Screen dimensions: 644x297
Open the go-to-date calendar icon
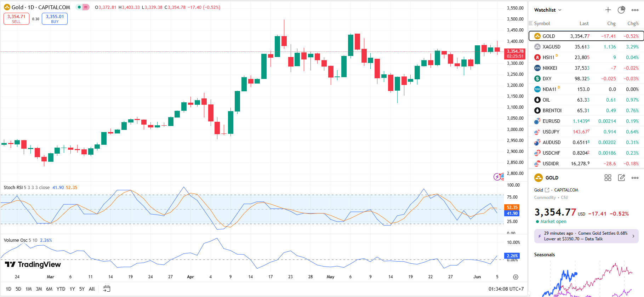click(107, 289)
